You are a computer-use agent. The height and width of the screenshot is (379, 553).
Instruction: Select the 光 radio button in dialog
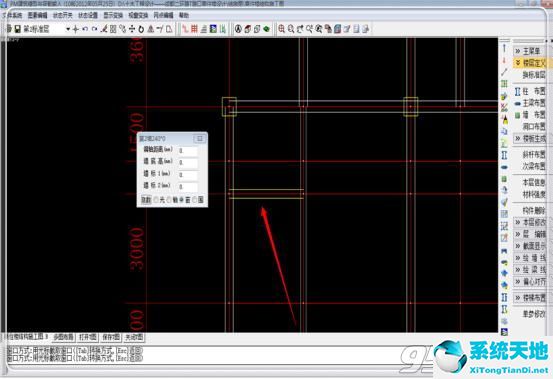coord(156,200)
